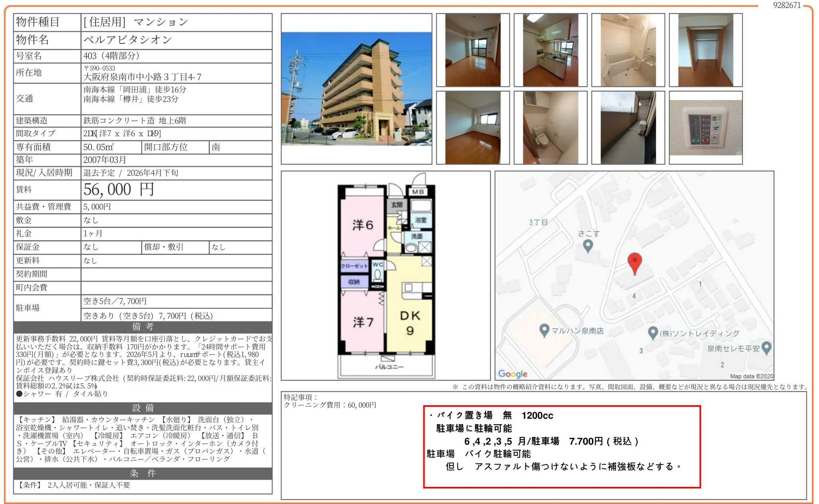Click the 備考 section header
The width and height of the screenshot is (819, 504).
(x=143, y=327)
